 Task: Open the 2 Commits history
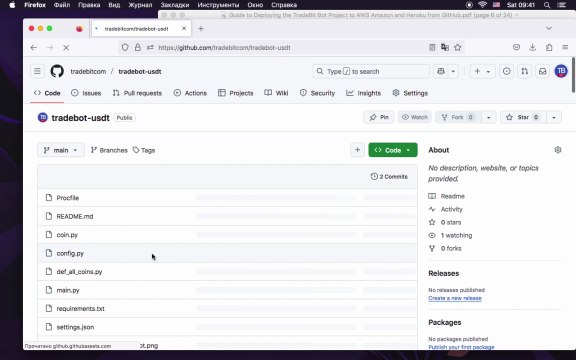coord(389,177)
